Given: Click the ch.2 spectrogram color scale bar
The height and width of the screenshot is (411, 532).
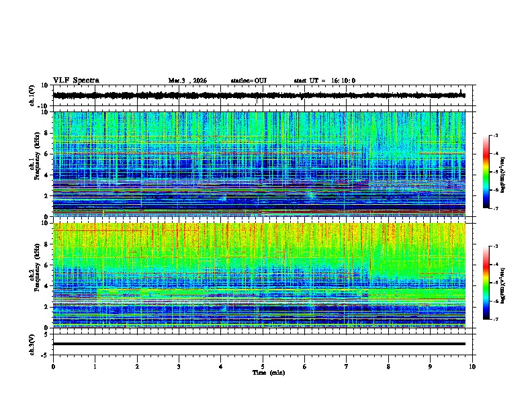Looking at the screenshot, I should pos(486,283).
